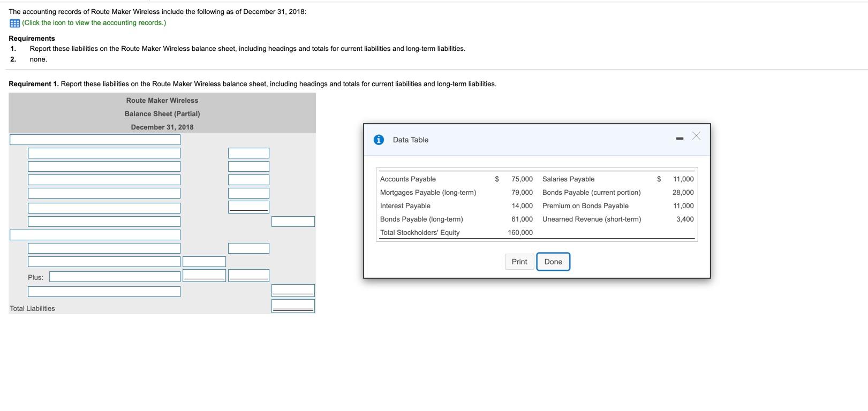Screen dimensions: 868x411
Task: Click the 3,400 value
Action: tap(685, 219)
